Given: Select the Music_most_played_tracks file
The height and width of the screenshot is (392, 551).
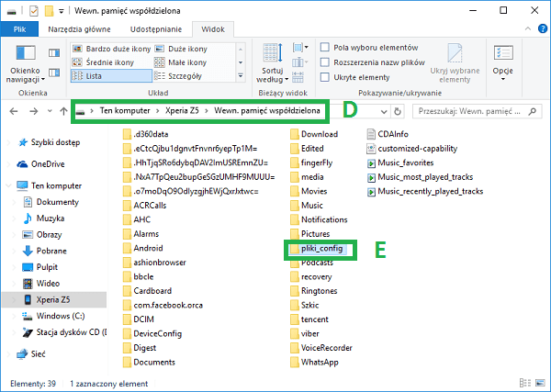Looking at the screenshot, I should (420, 177).
